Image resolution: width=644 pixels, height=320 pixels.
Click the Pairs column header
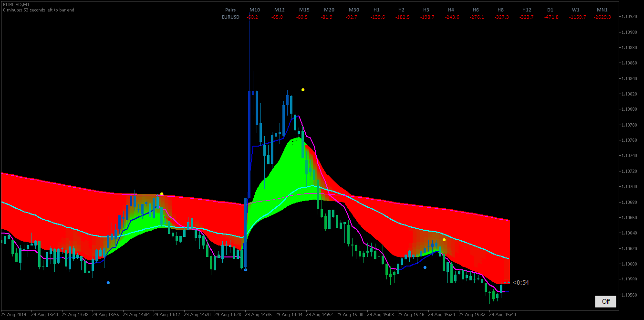coord(230,10)
